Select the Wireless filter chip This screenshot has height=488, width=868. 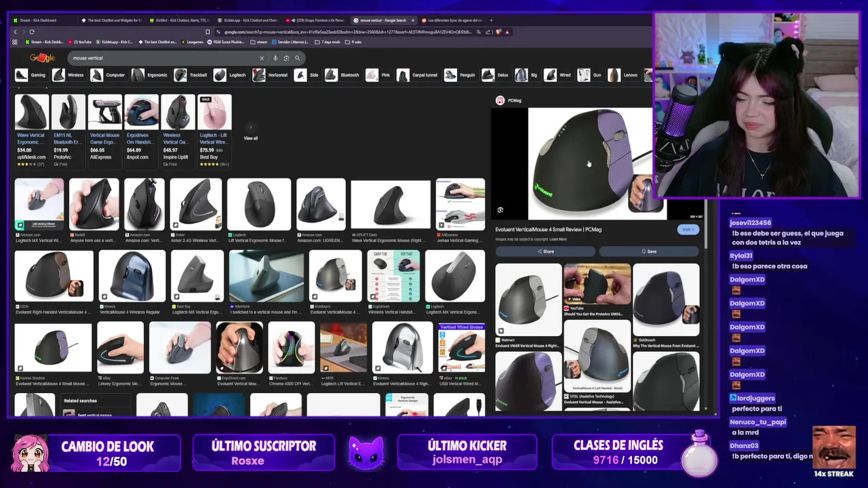coord(68,75)
